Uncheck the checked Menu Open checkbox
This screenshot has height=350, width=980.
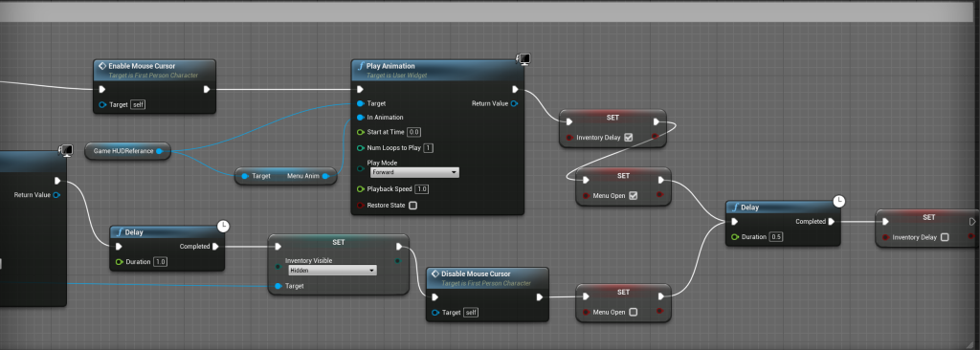[x=634, y=196]
